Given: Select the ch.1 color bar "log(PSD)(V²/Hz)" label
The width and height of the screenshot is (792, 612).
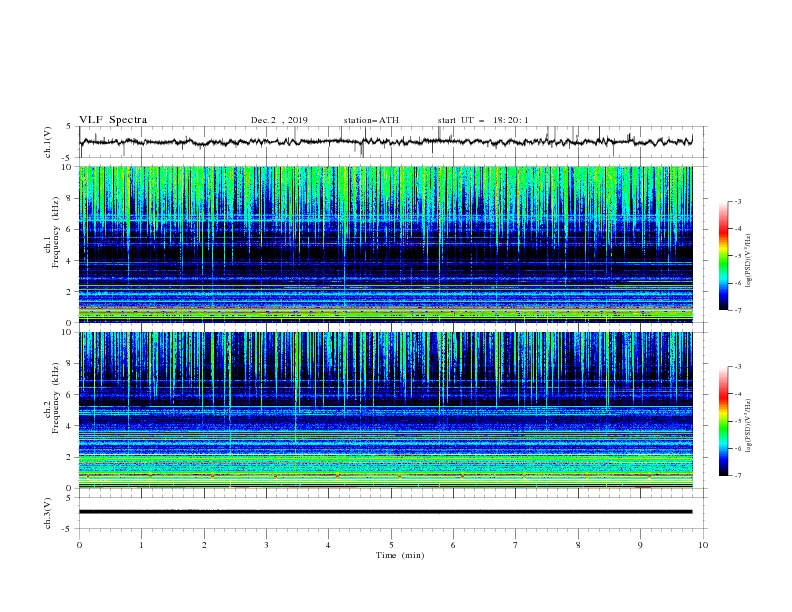Looking at the screenshot, I should point(748,260).
